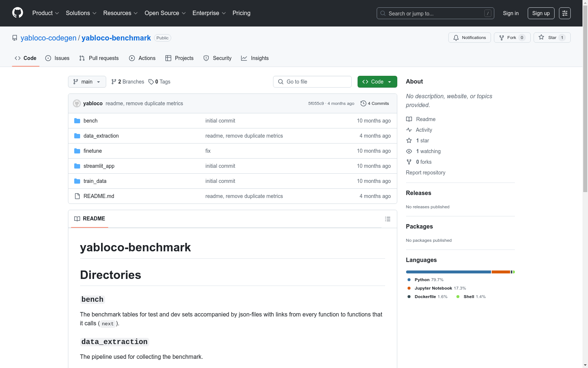Click the bench folder icon
The image size is (588, 368).
tap(77, 121)
